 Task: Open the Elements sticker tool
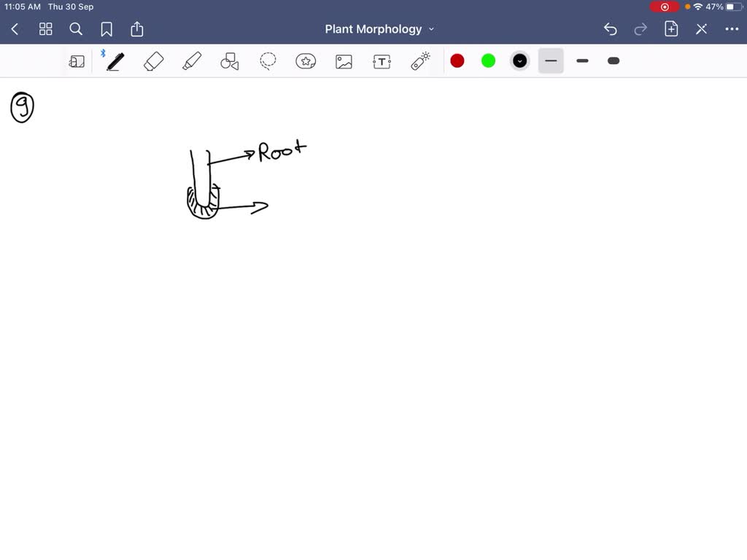[x=306, y=61]
